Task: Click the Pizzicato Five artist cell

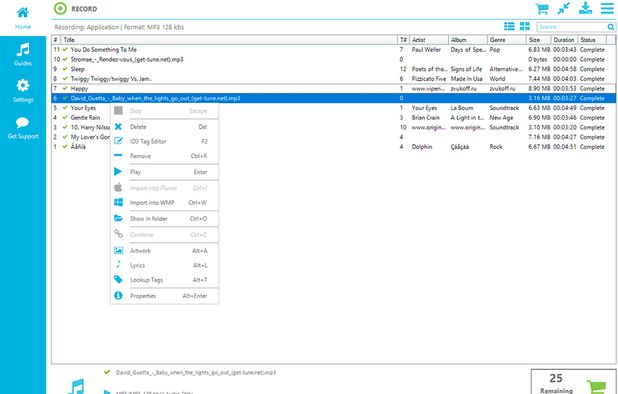Action: [x=429, y=79]
